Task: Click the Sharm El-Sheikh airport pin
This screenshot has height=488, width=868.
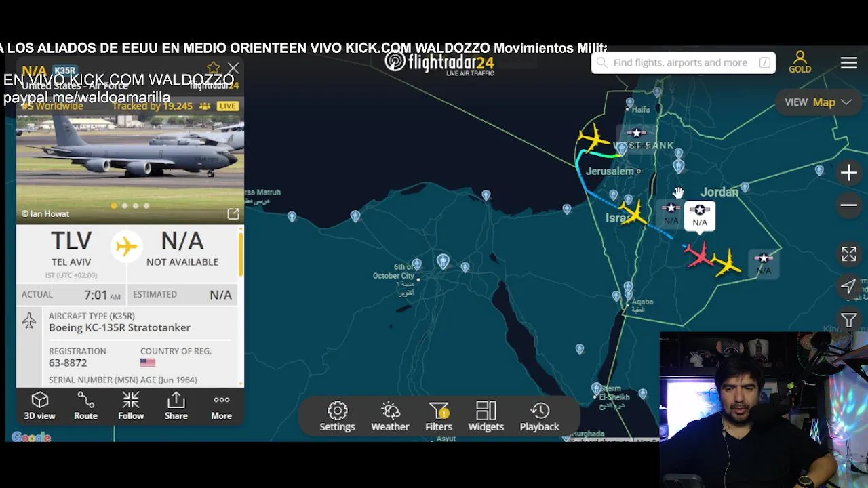Action: (596, 389)
